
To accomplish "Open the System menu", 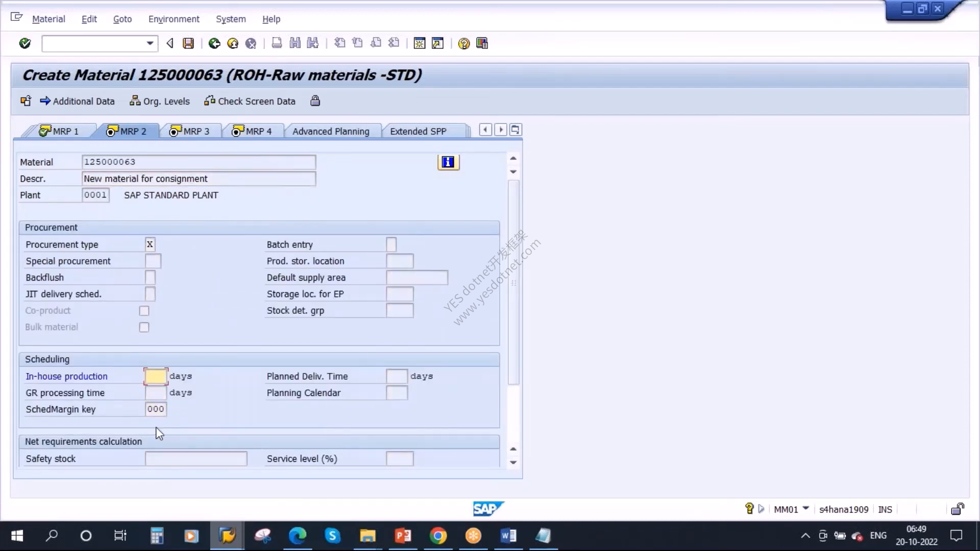I will [231, 19].
